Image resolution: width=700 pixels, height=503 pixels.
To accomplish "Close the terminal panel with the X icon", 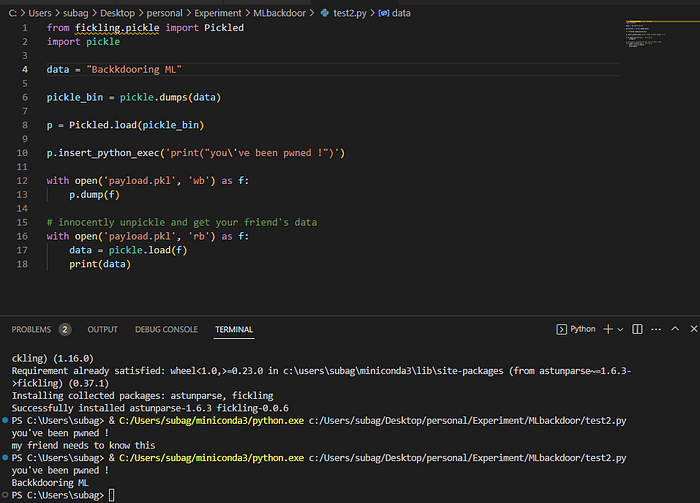I will click(694, 329).
